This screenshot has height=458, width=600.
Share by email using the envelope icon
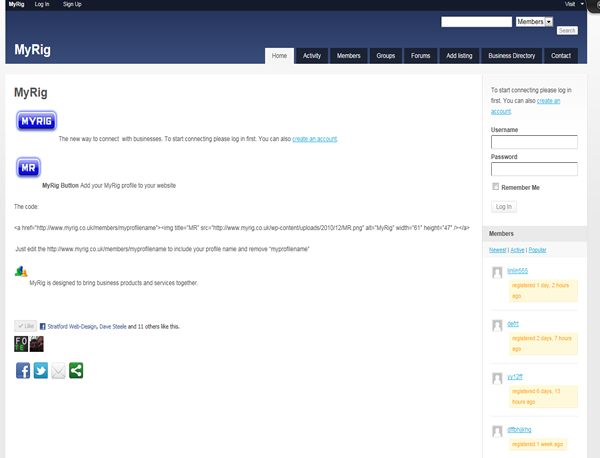(x=59, y=370)
